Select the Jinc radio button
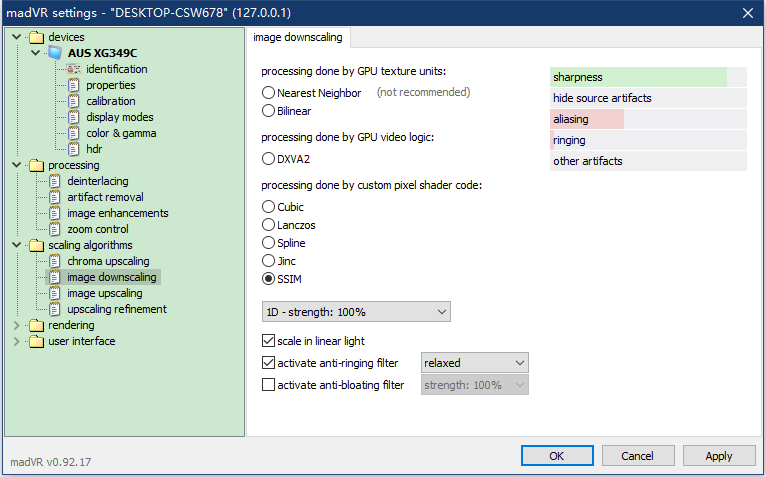Image resolution: width=766 pixels, height=477 pixels. click(268, 260)
